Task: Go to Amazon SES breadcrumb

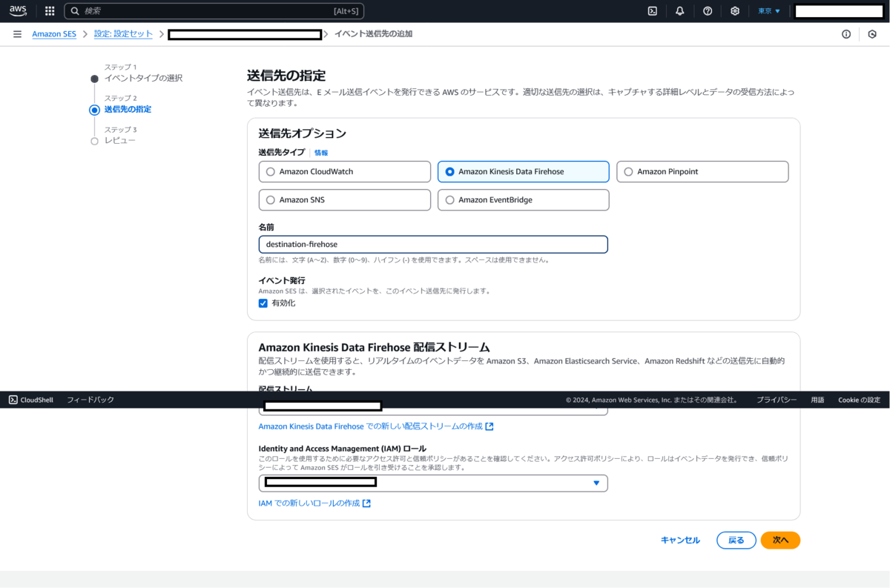Action: (x=54, y=34)
